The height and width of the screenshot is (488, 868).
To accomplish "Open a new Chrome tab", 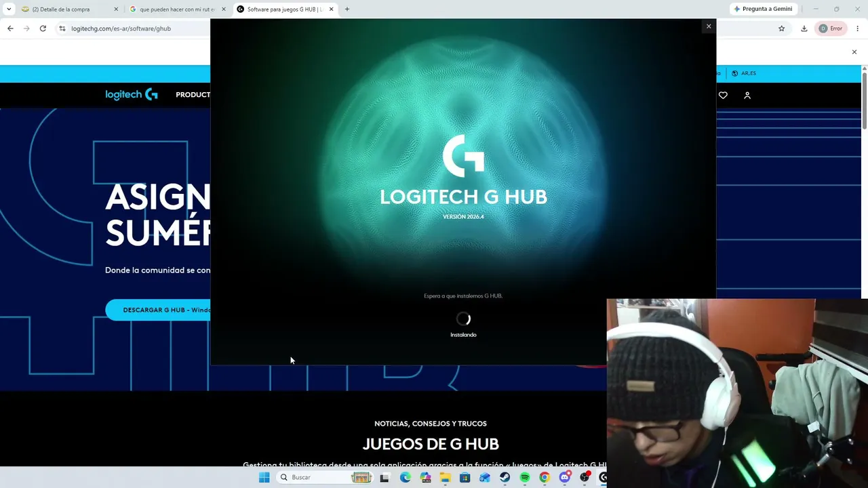I will point(347,9).
